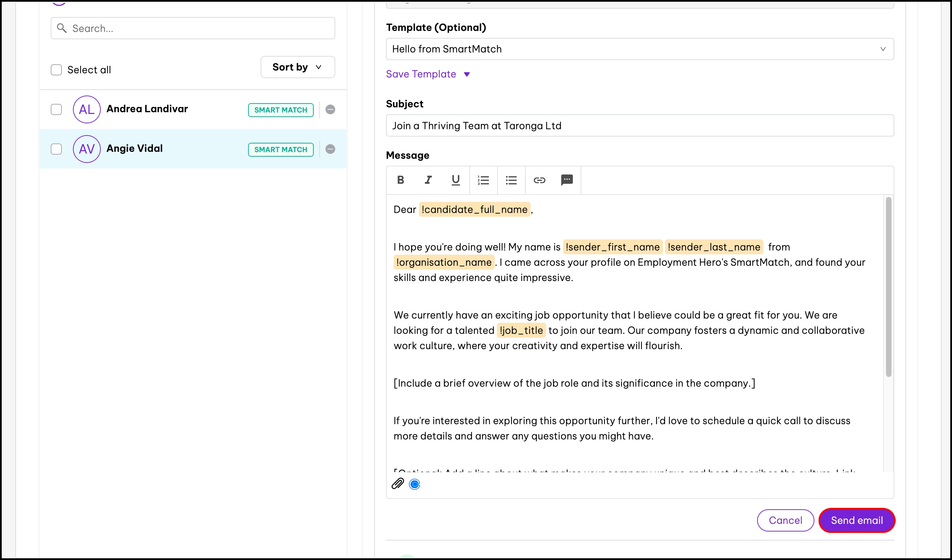
Task: Open the placeholder variables speech-bubble icon
Action: (x=567, y=180)
